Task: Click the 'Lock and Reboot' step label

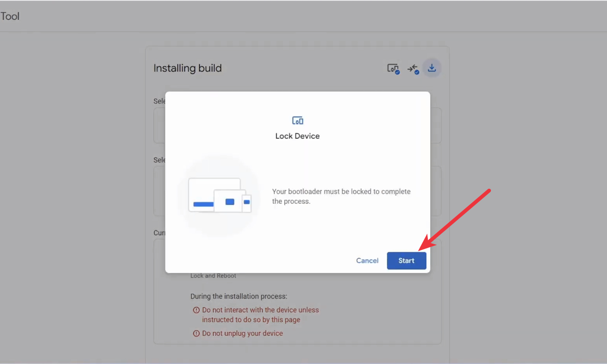Action: 213,276
